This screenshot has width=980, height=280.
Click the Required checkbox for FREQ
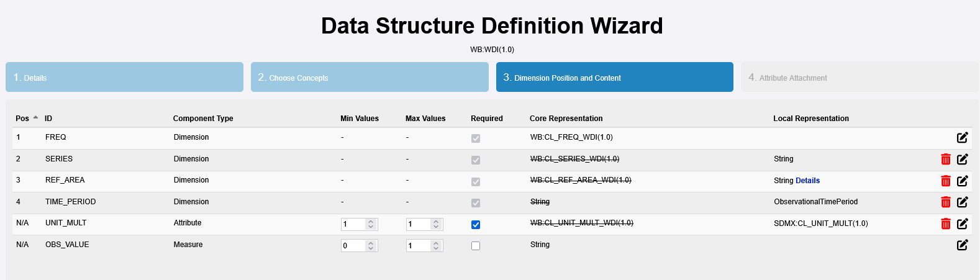(476, 138)
